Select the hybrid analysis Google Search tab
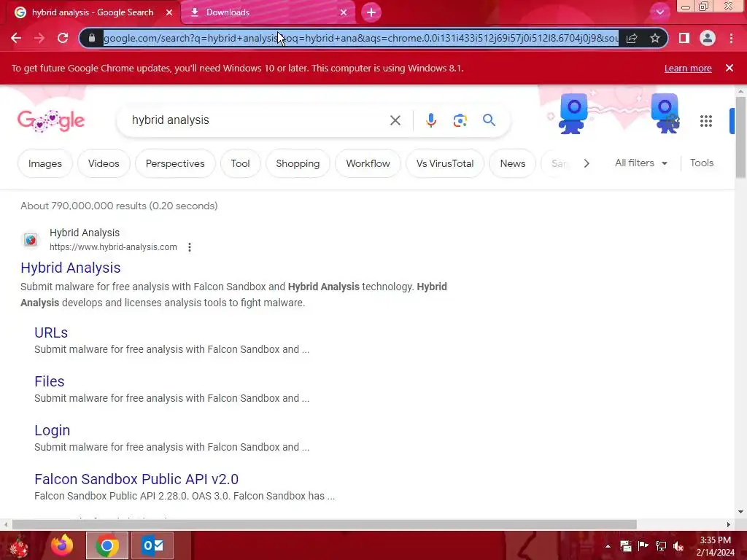Viewport: 747px width, 560px height. pos(93,12)
